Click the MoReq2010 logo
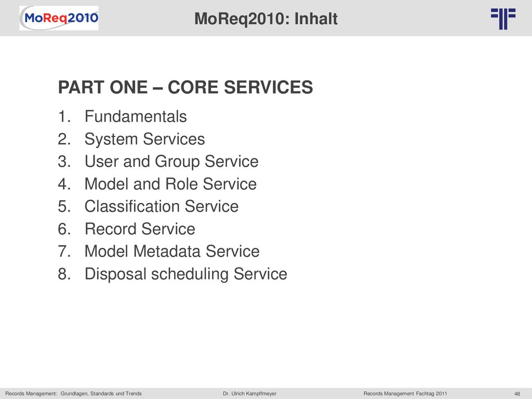Viewport: 532px width, 399px height. [59, 18]
